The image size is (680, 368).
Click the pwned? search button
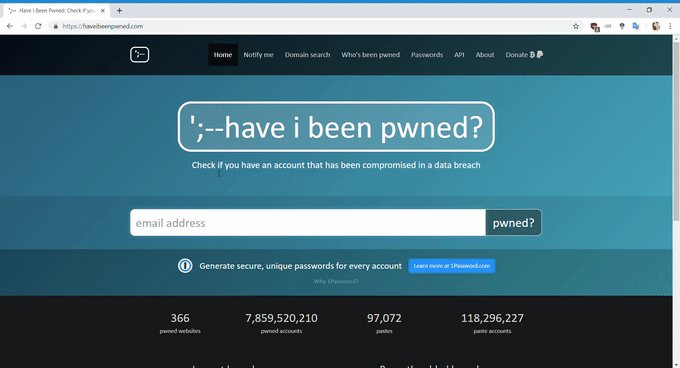point(513,223)
